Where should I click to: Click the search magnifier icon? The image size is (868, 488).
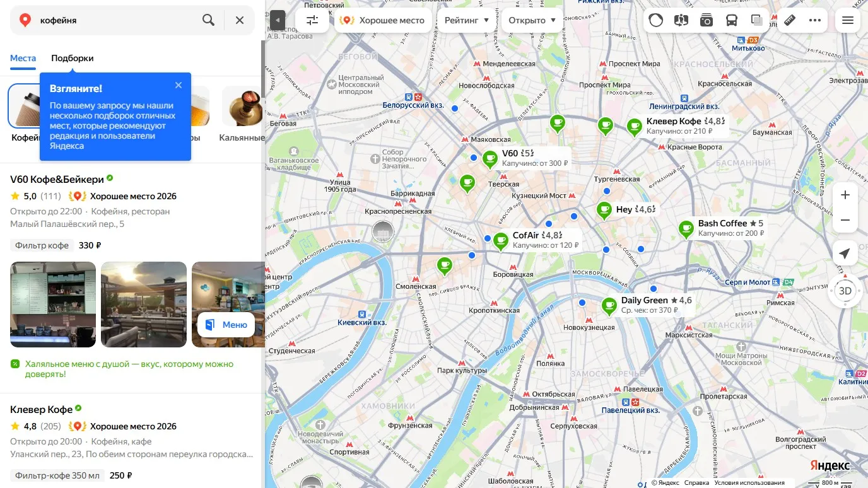(x=208, y=20)
